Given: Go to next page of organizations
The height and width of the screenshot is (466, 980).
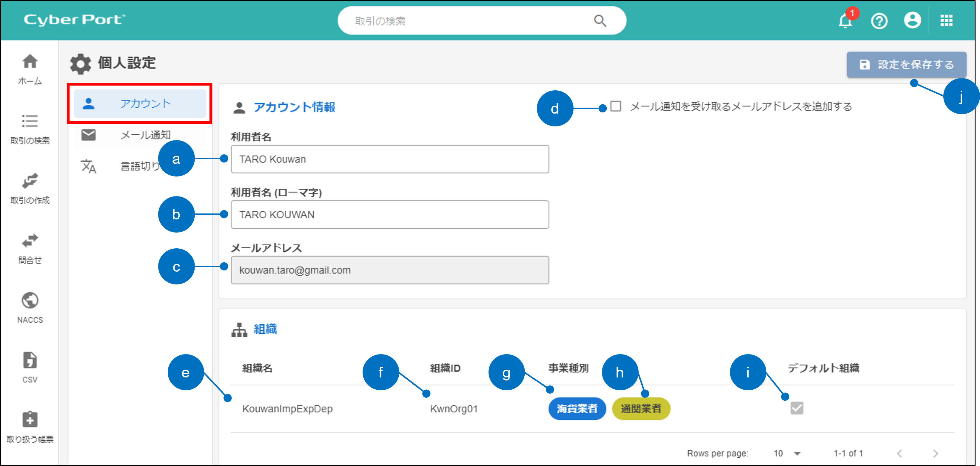Looking at the screenshot, I should tap(936, 453).
